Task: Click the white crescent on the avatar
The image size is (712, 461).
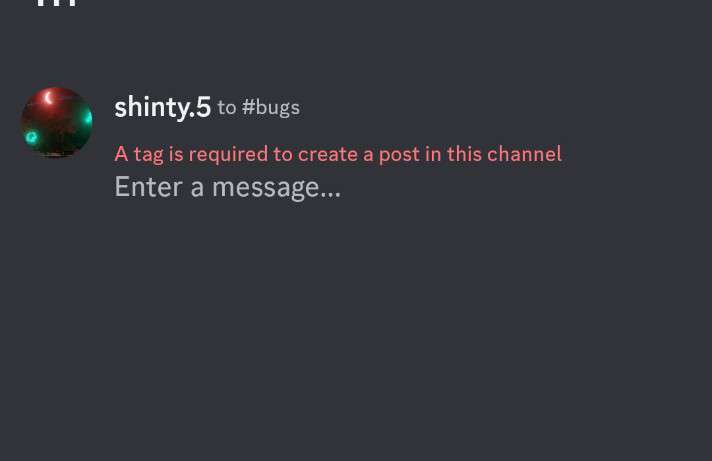Action: point(49,98)
